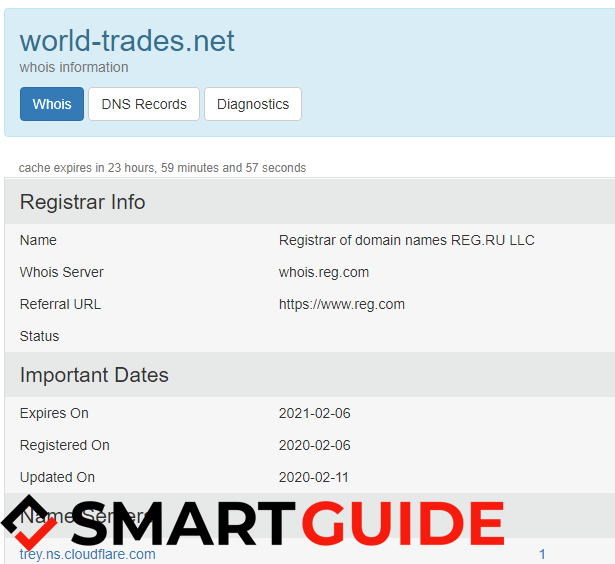615x564 pixels.
Task: Select the Whois tab button
Action: 52,104
